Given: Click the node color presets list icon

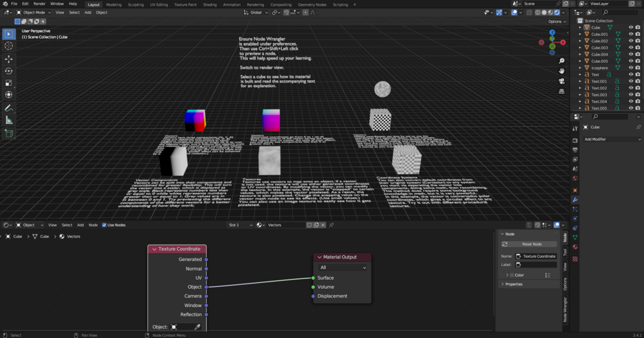Looking at the screenshot, I should (x=547, y=275).
